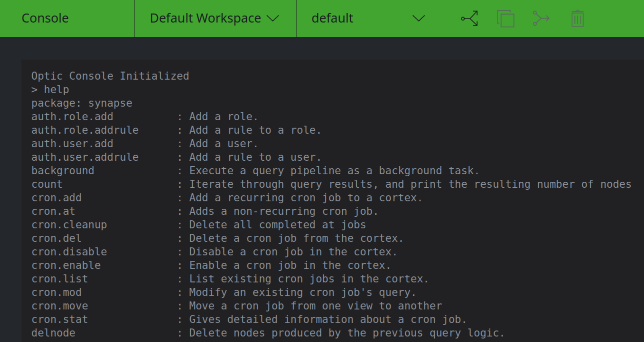The height and width of the screenshot is (342, 644).
Task: Open the Default Workspace dropdown
Action: [214, 19]
